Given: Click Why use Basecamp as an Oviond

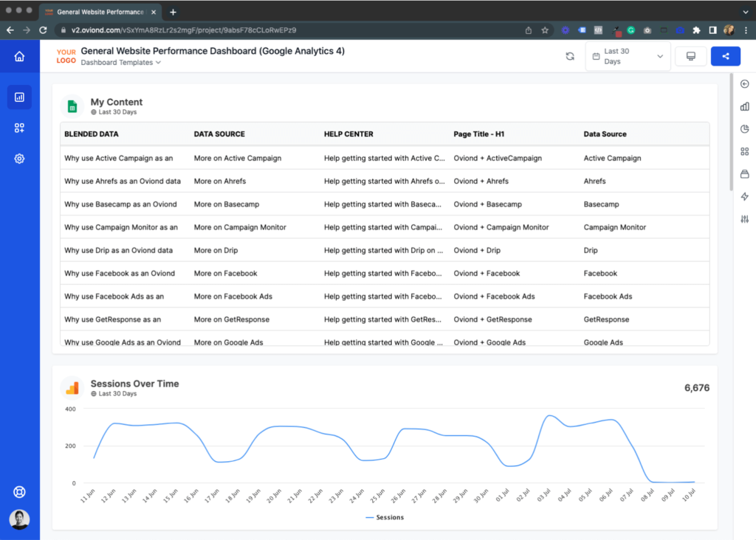Looking at the screenshot, I should click(x=120, y=204).
